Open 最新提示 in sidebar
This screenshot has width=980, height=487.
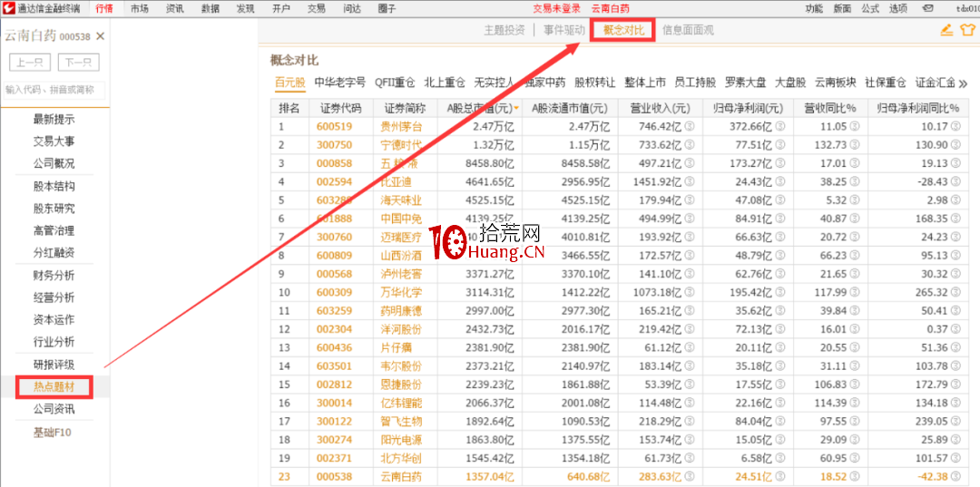pyautogui.click(x=54, y=120)
